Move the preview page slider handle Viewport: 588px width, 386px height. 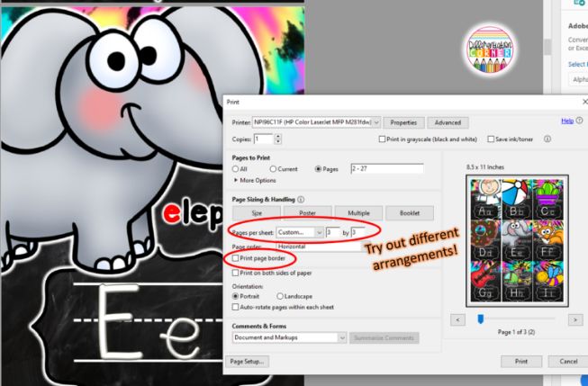pos(480,319)
